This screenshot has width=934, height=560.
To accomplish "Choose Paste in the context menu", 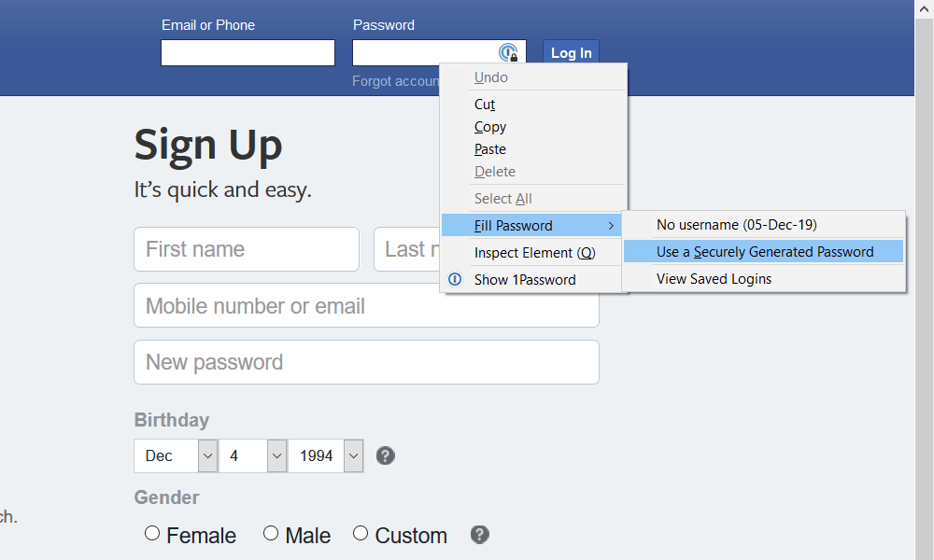I will pos(533,149).
